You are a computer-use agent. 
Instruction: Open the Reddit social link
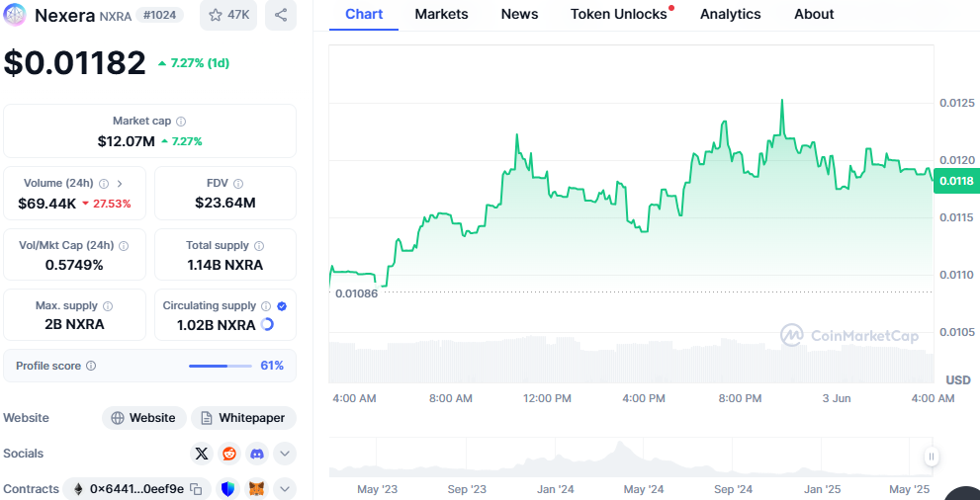229,454
